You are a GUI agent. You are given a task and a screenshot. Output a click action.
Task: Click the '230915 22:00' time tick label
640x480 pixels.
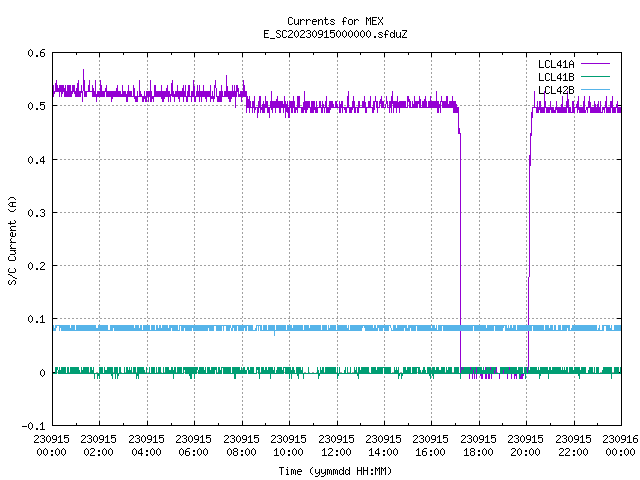pyautogui.click(x=573, y=446)
